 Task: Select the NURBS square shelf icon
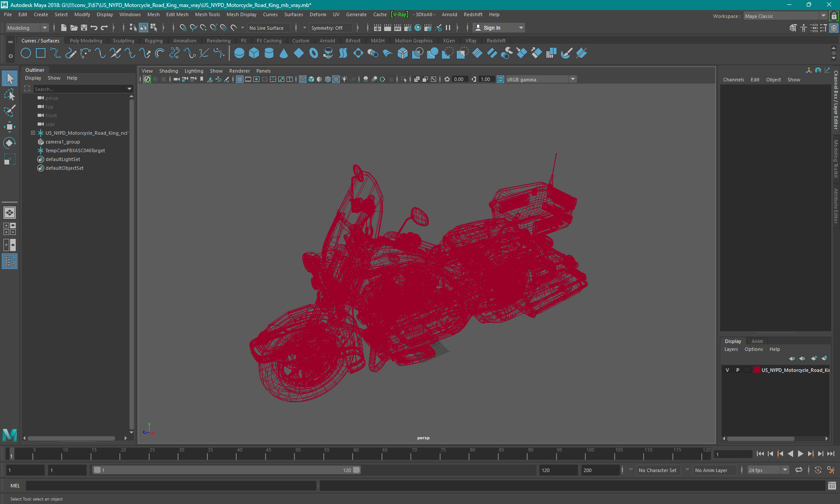tap(41, 53)
